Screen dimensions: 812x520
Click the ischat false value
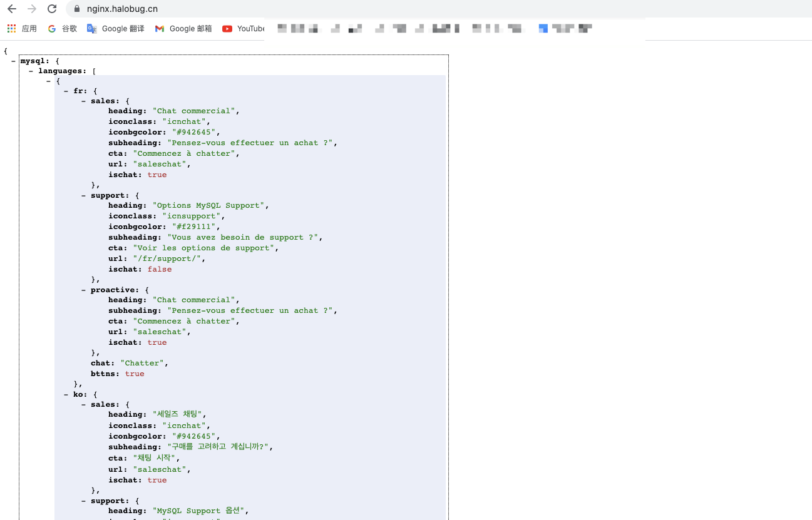click(x=160, y=269)
